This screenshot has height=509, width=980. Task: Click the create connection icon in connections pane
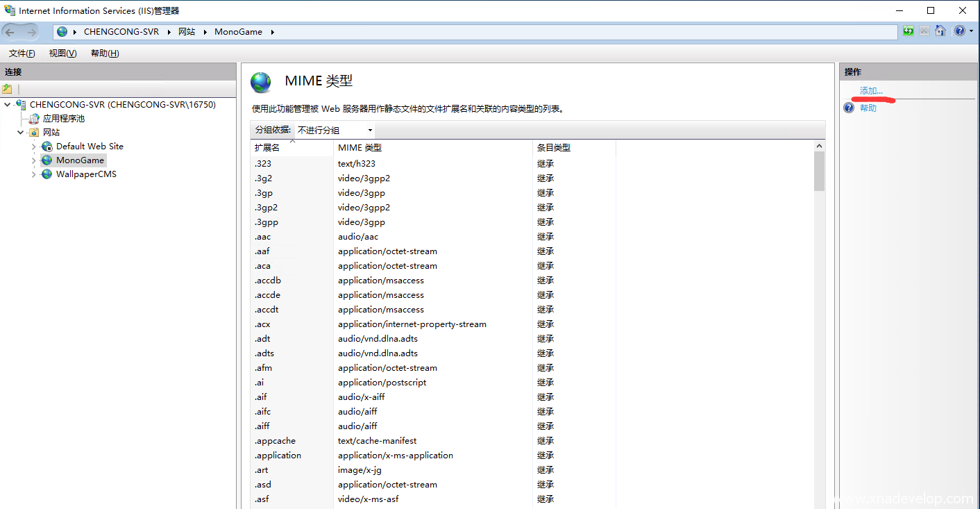(x=8, y=89)
